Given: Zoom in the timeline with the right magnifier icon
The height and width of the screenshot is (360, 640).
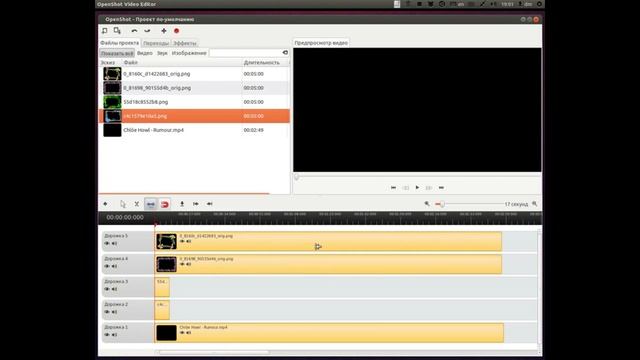Looking at the screenshot, I should (535, 204).
